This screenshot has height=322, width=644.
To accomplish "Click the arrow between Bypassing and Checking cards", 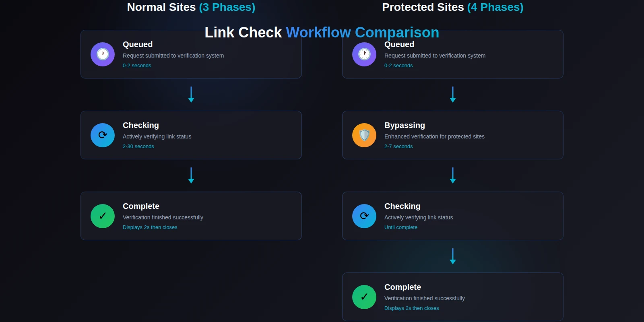I will point(453,175).
